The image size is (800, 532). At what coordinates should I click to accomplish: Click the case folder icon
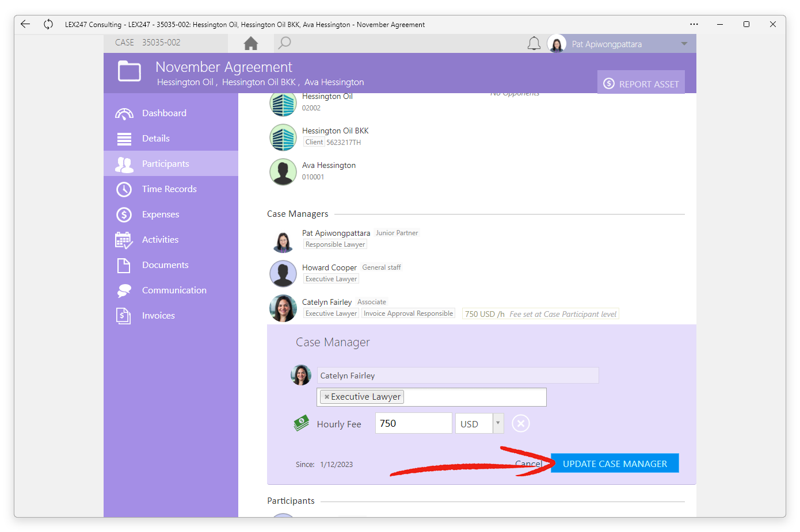click(129, 72)
